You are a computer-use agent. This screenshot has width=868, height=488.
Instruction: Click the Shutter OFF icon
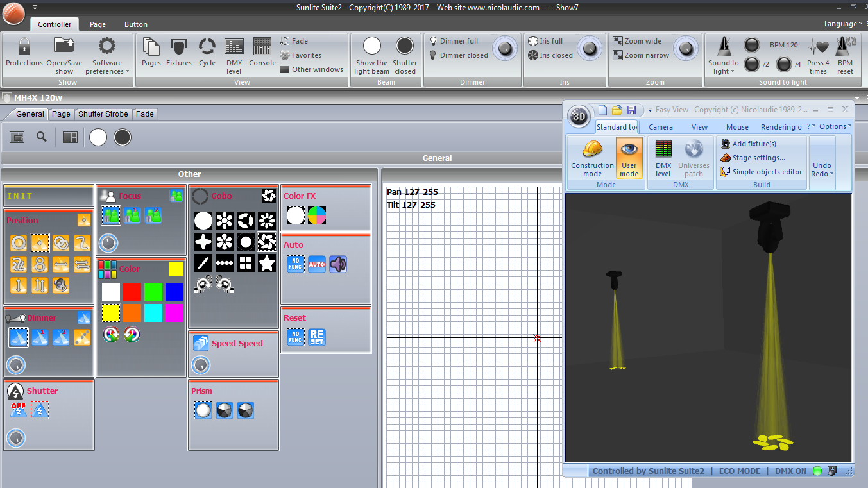pos(18,410)
